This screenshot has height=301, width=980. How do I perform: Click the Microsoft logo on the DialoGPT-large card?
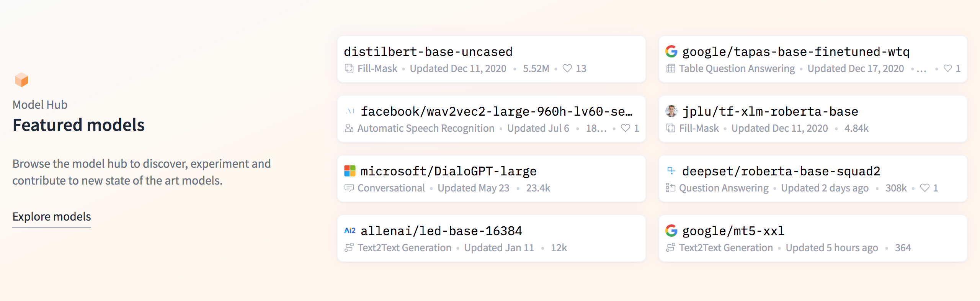(350, 171)
